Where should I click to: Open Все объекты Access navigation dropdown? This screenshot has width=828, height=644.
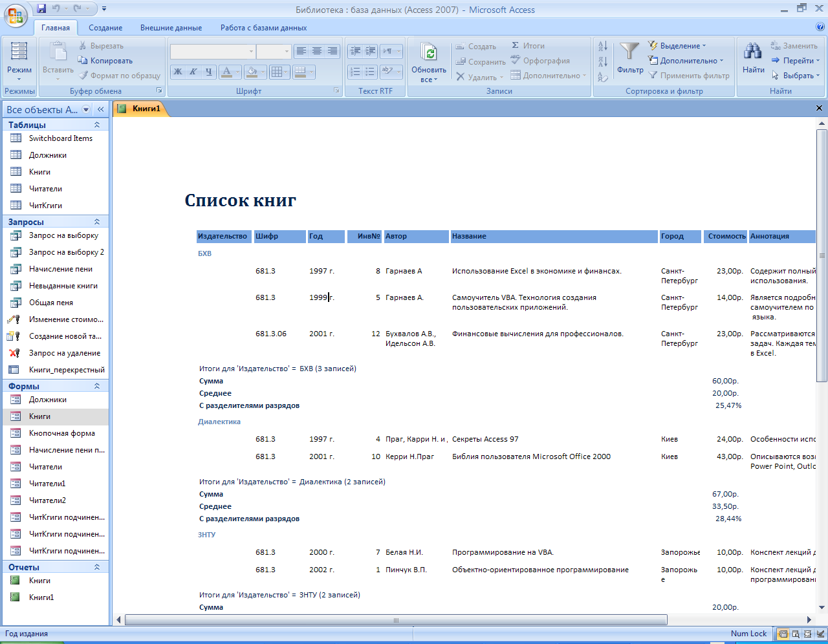[x=86, y=109]
